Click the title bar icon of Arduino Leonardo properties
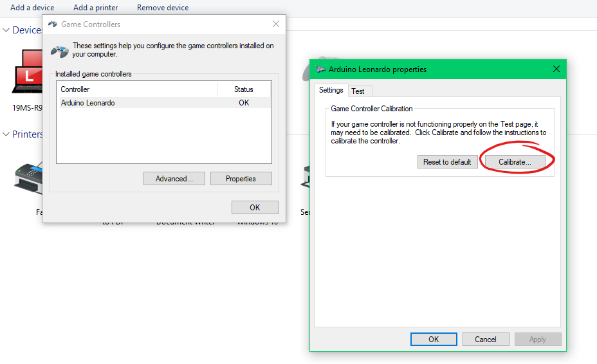The height and width of the screenshot is (364, 597). (320, 69)
